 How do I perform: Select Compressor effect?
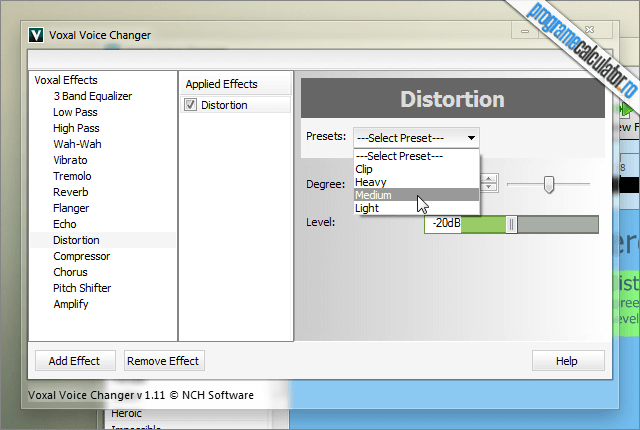click(x=82, y=256)
